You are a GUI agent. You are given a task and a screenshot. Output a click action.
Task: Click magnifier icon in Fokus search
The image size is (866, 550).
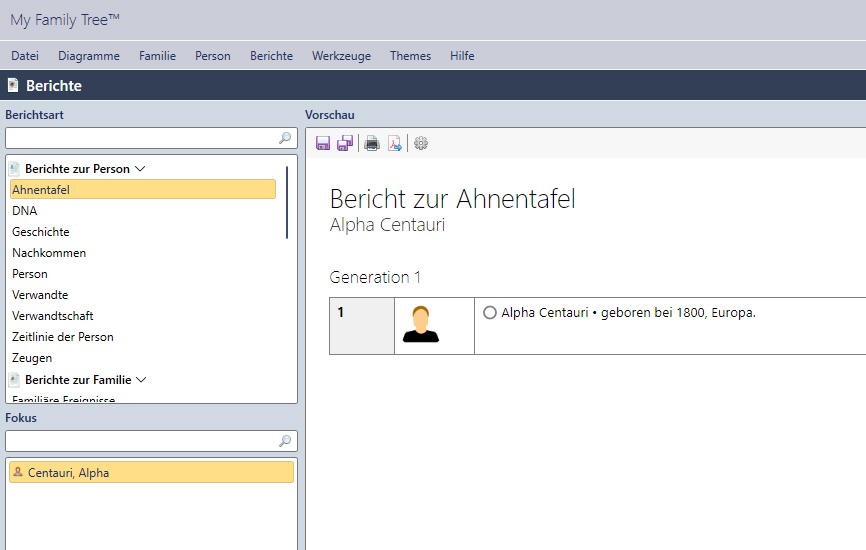pos(285,441)
